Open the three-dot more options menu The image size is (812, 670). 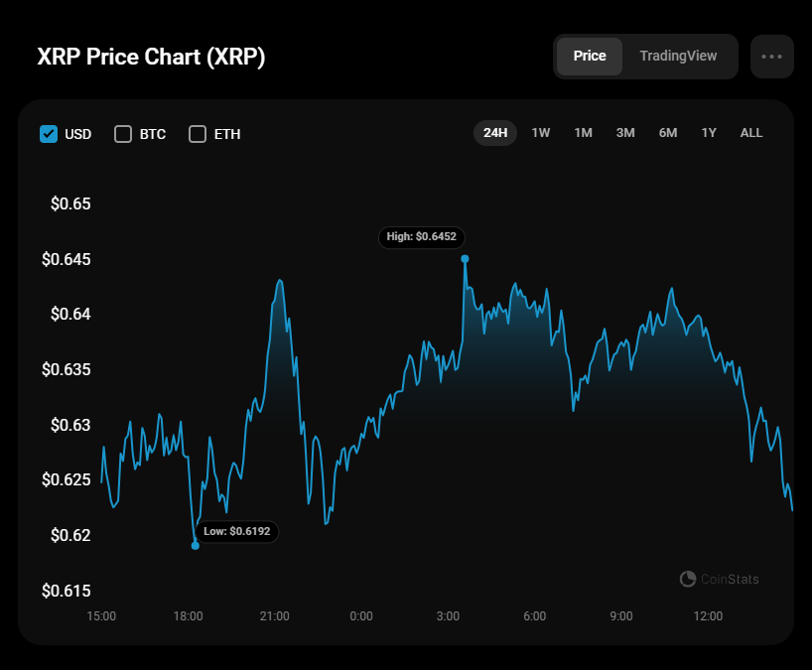[772, 57]
